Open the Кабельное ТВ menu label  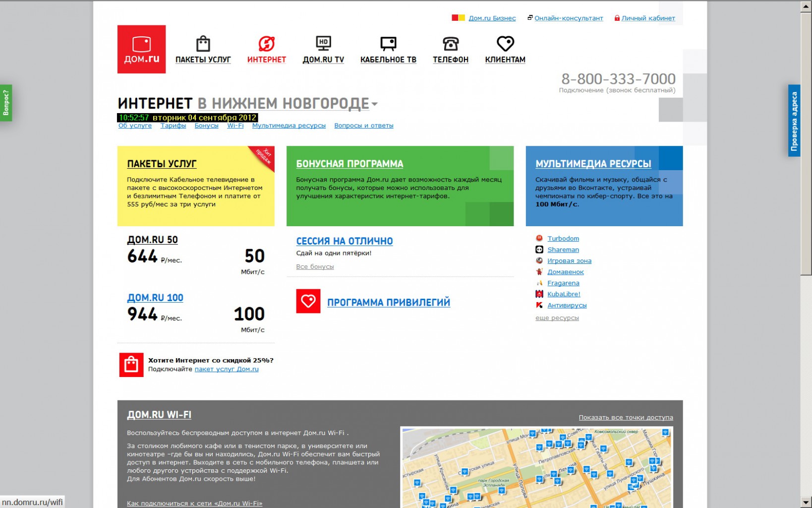388,60
